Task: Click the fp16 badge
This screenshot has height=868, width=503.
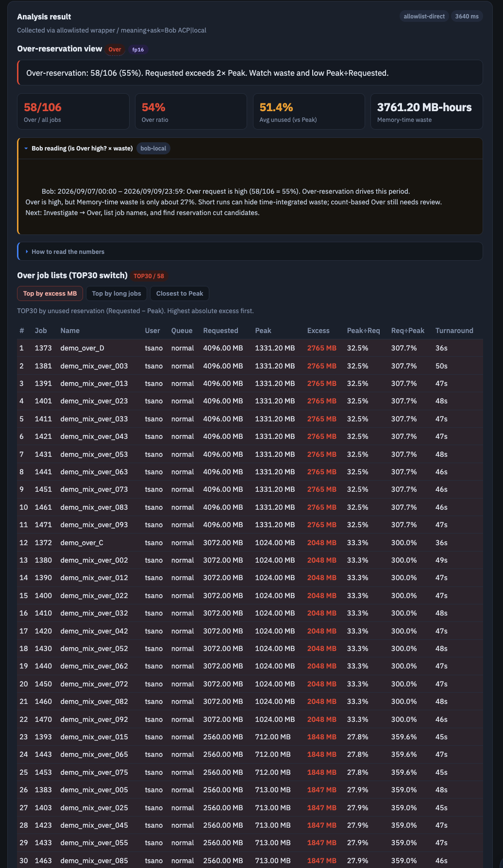Action: tap(138, 50)
